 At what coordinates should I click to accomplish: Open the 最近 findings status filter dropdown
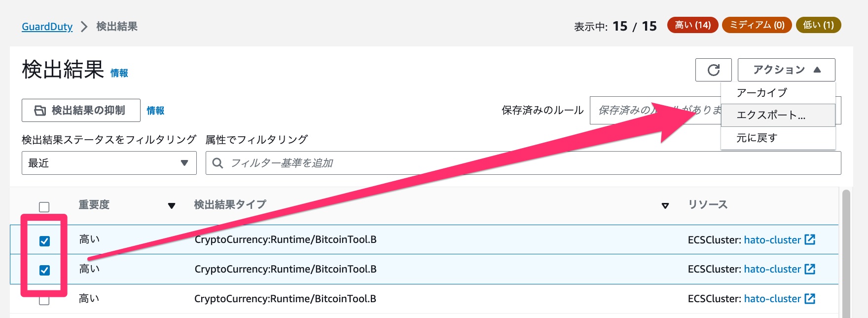[108, 162]
